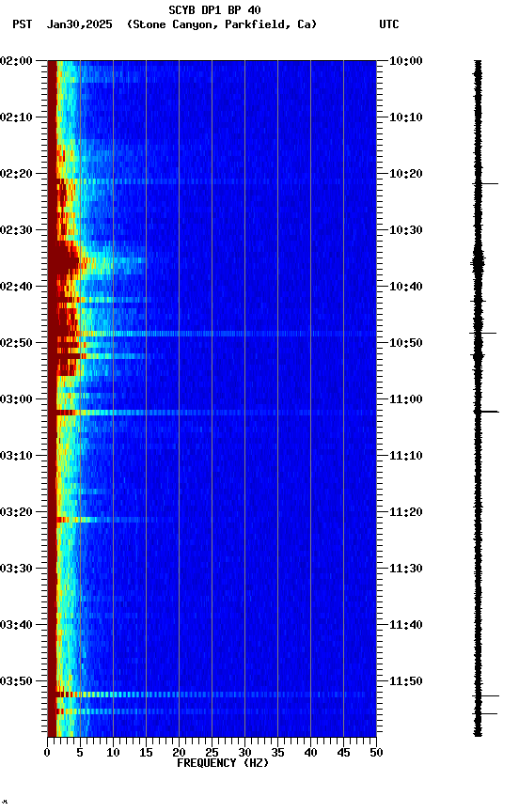Screen dimensions: 519x812
Task: Click the 11:30 UTC time label
Action: [x=406, y=569]
